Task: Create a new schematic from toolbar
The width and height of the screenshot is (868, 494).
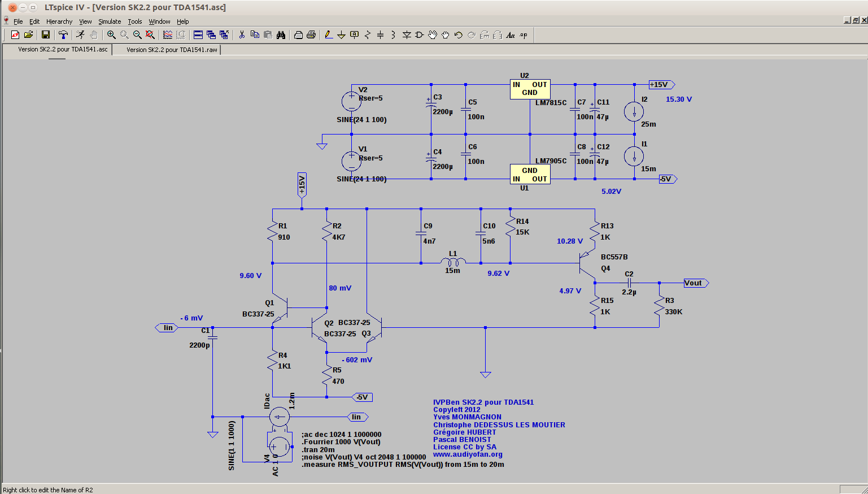Action: 15,34
